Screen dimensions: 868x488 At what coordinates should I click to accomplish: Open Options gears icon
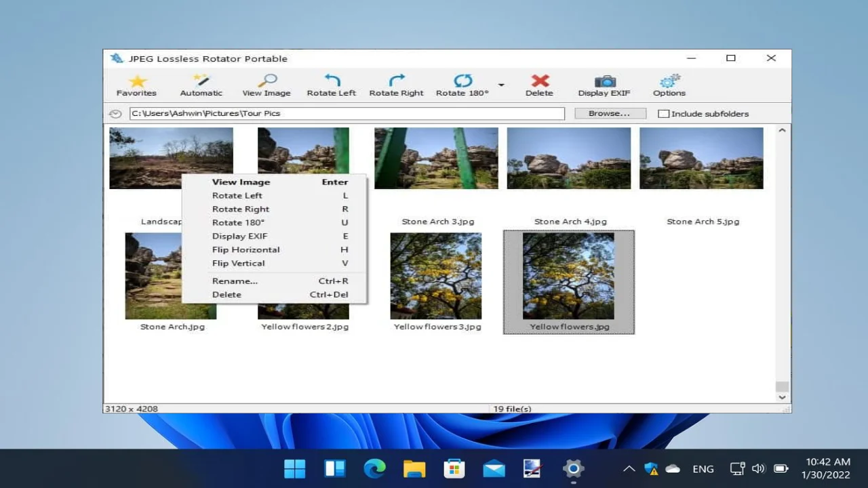coord(669,81)
